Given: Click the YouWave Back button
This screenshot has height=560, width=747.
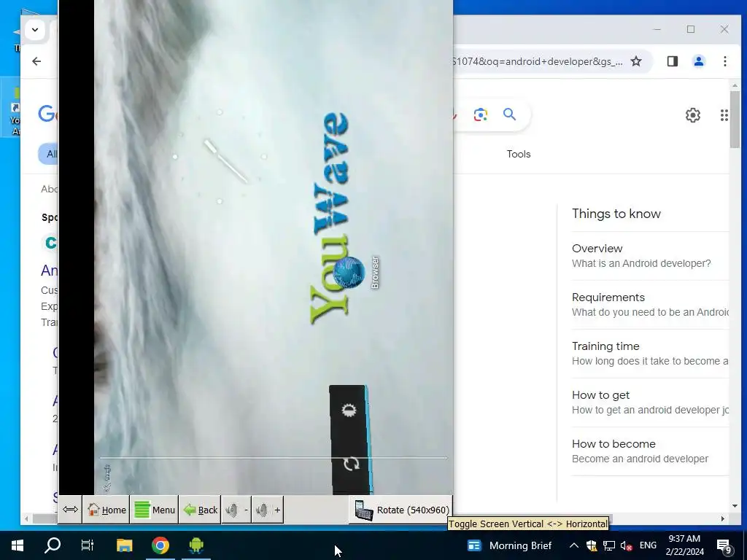Looking at the screenshot, I should pyautogui.click(x=200, y=510).
